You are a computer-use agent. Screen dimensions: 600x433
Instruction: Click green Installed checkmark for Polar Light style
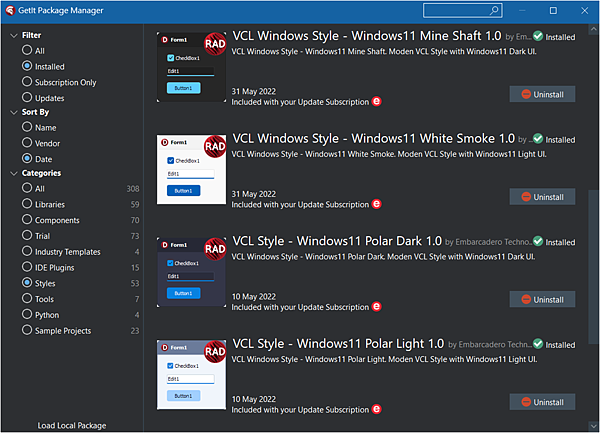(x=538, y=343)
